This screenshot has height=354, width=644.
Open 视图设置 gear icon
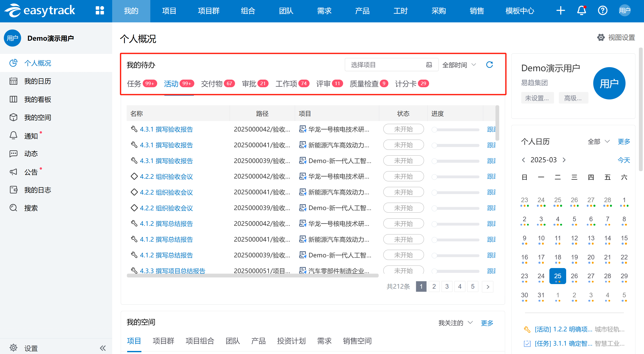(x=601, y=38)
